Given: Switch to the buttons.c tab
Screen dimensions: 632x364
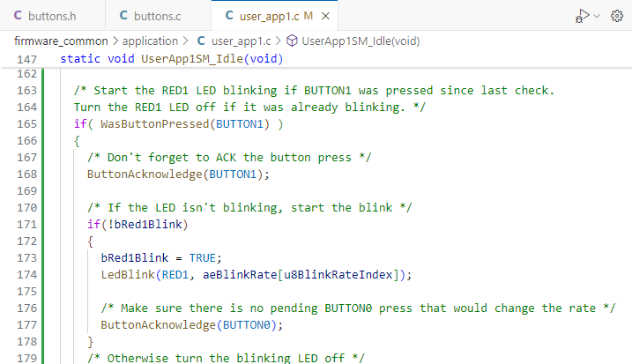Looking at the screenshot, I should tap(158, 16).
